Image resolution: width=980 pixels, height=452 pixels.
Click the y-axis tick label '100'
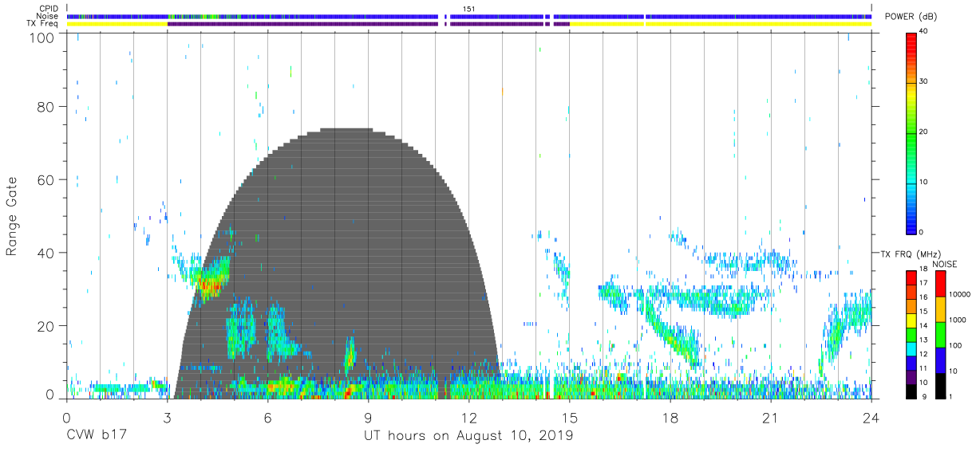43,37
